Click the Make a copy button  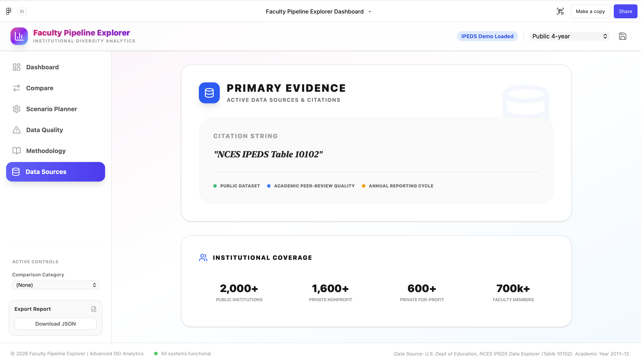click(590, 11)
